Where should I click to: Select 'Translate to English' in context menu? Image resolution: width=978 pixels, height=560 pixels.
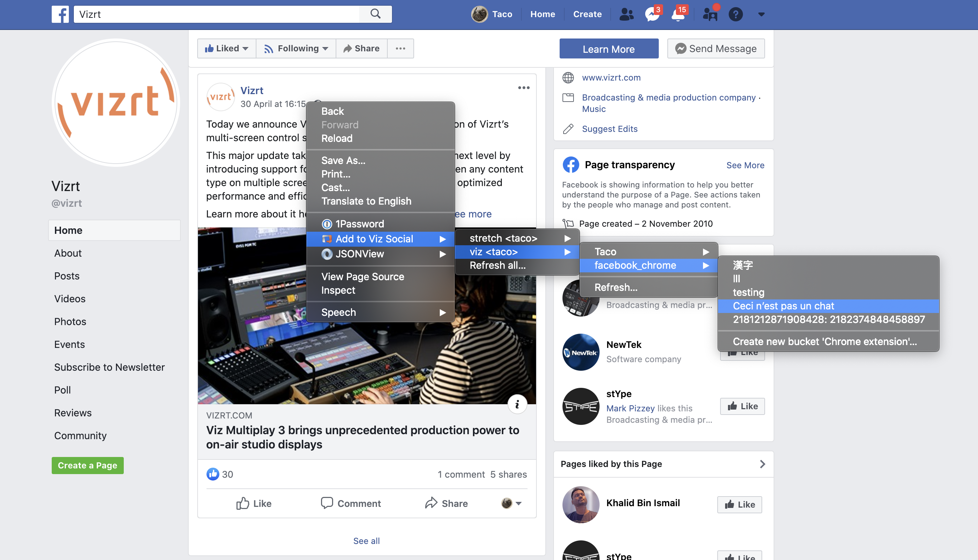click(x=381, y=201)
